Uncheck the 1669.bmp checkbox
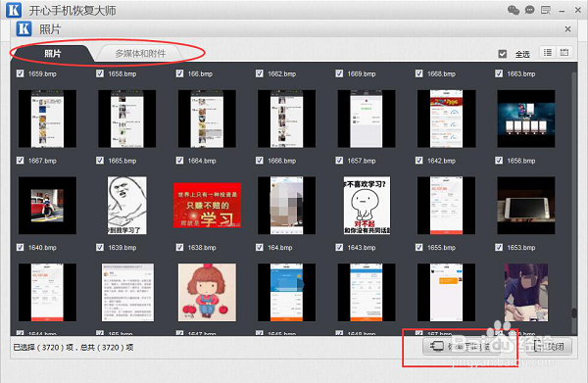This screenshot has width=588, height=383. click(x=339, y=73)
